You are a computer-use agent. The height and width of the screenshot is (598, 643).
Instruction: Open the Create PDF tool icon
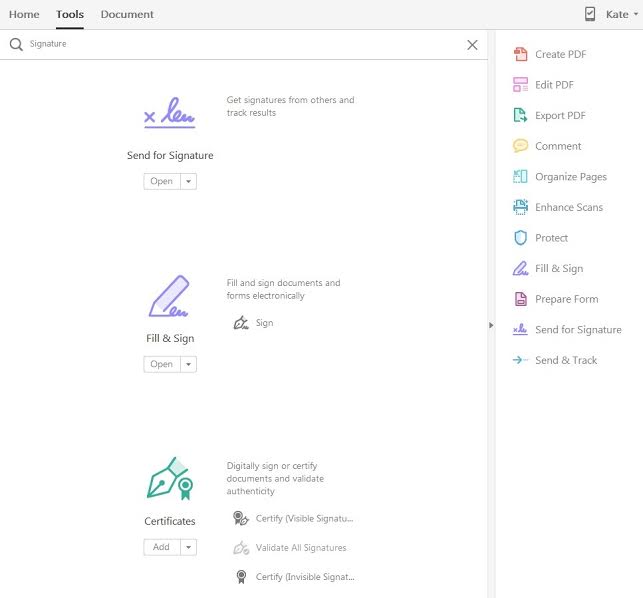520,54
